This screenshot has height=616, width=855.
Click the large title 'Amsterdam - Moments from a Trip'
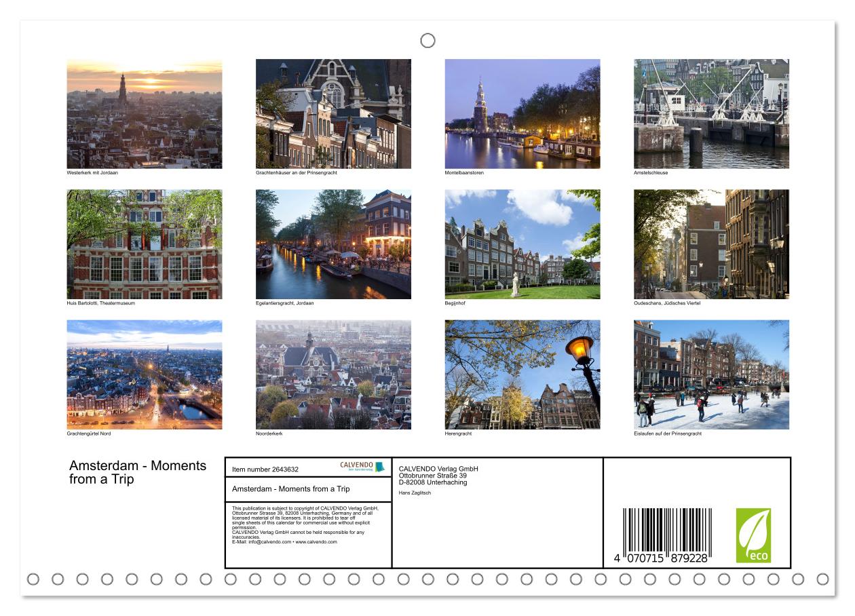pos(138,472)
